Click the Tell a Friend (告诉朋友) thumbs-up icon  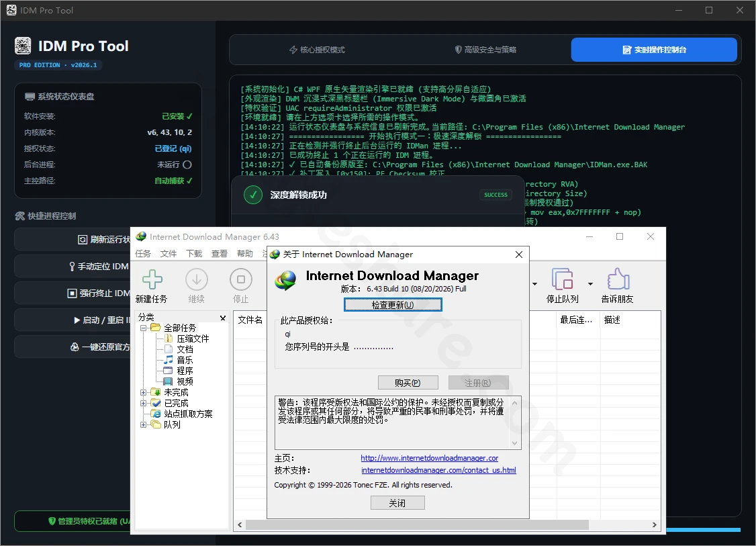tap(618, 279)
